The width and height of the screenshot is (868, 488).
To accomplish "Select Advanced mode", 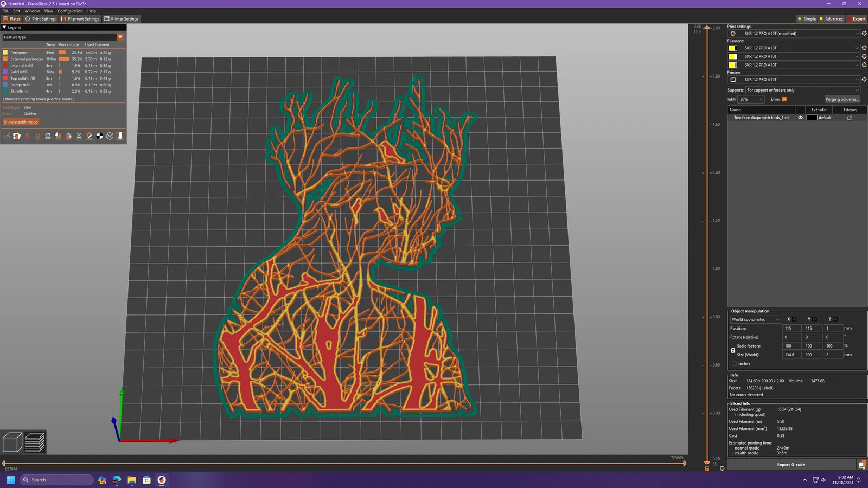I will [831, 19].
